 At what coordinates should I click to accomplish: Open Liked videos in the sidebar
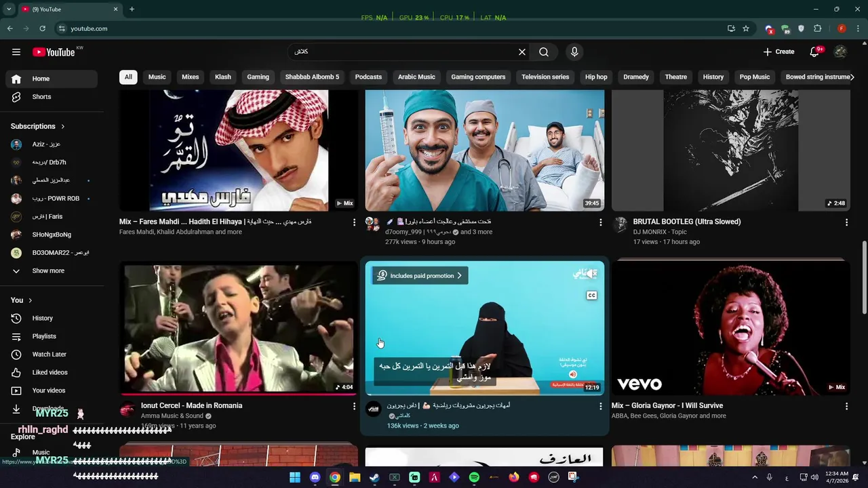point(52,372)
